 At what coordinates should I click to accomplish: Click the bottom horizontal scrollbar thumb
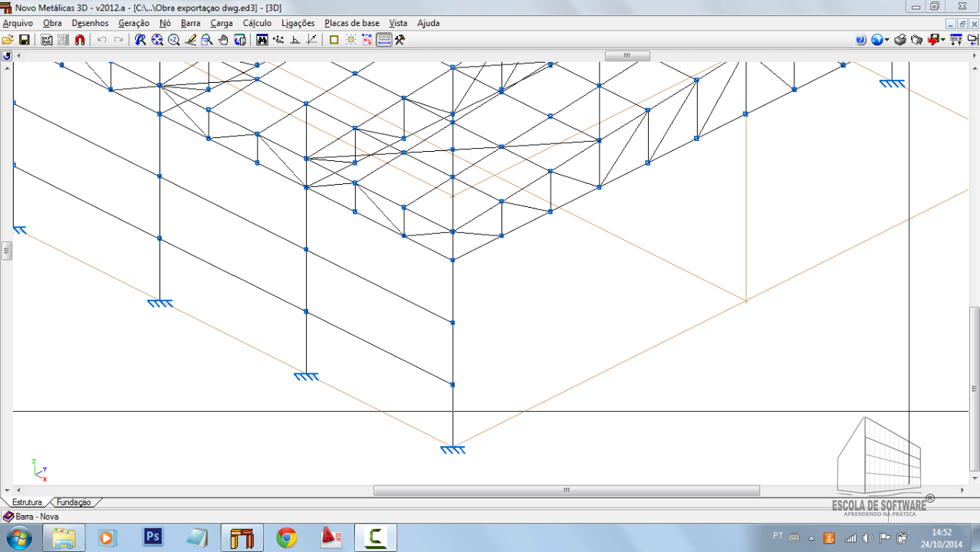click(x=566, y=491)
